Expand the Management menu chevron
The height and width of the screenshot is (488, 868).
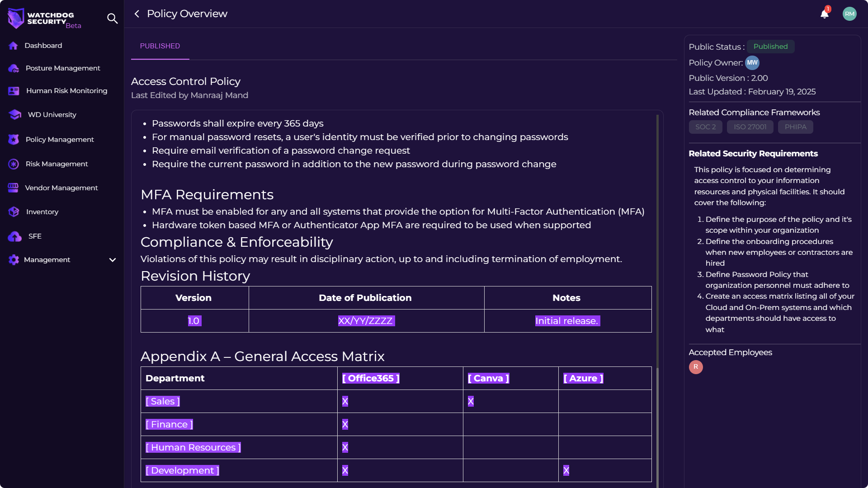(x=112, y=259)
